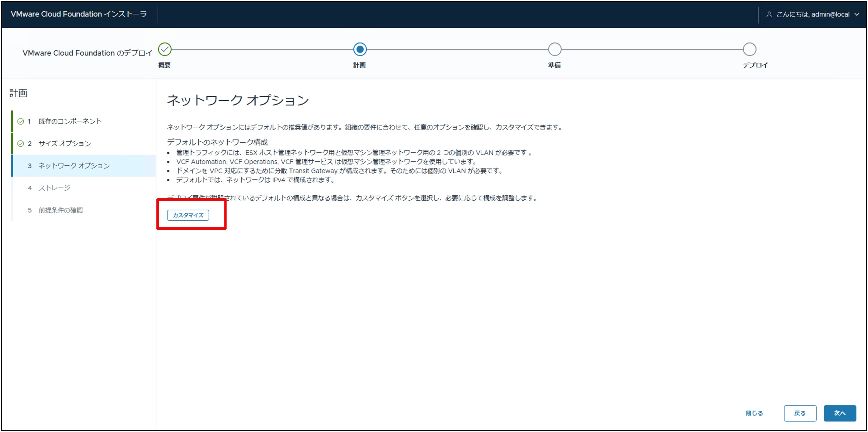
Task: Select step 5 前提条件の確認
Action: click(84, 210)
